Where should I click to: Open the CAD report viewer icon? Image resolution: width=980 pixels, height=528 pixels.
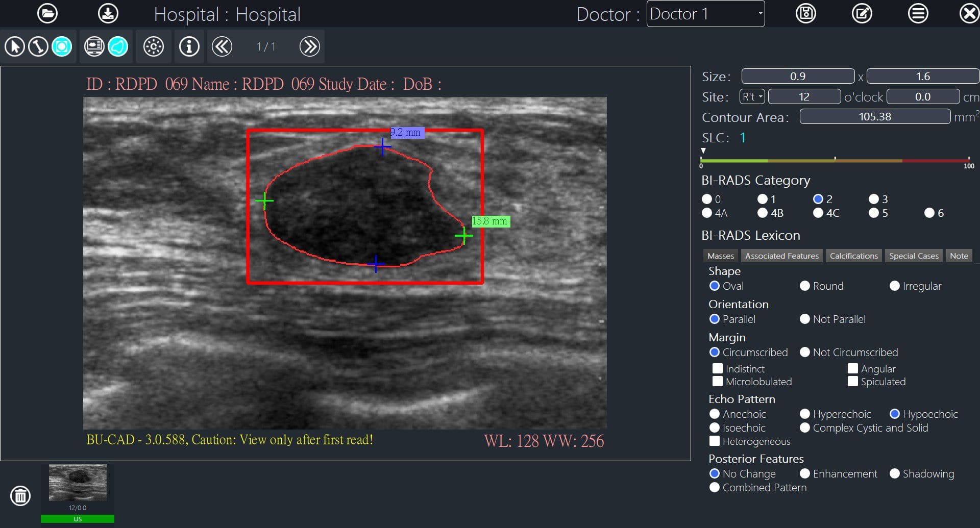[94, 46]
